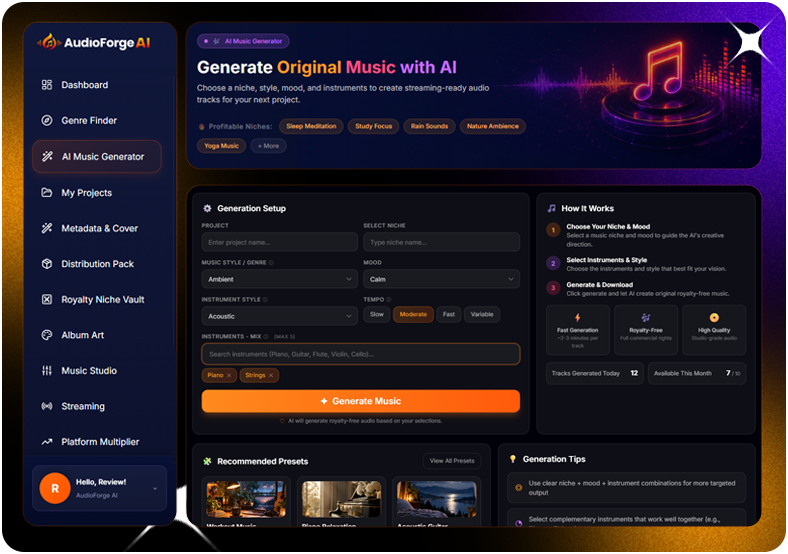Open the Music Style Ambient dropdown
The width and height of the screenshot is (788, 554).
[x=279, y=279]
